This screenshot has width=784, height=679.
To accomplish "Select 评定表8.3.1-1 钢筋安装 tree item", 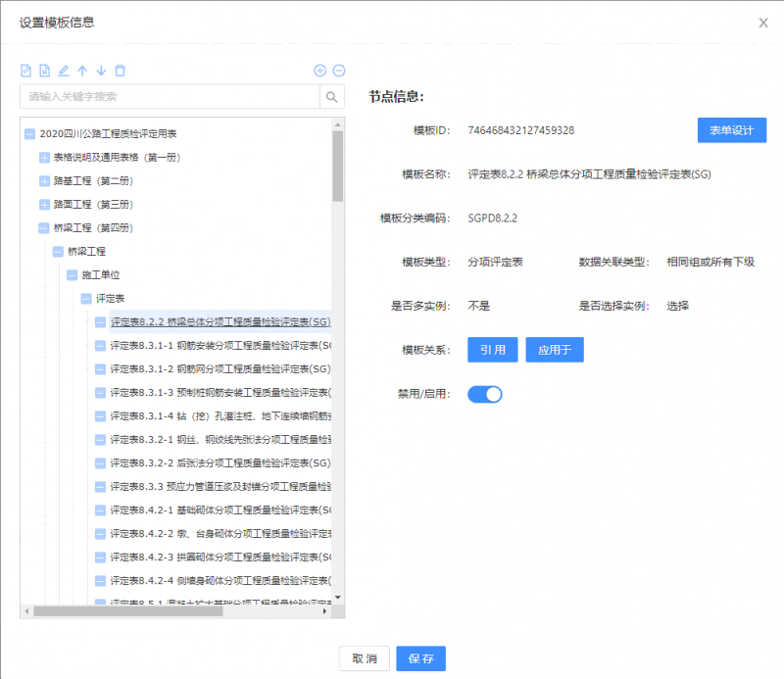I will pyautogui.click(x=220, y=346).
